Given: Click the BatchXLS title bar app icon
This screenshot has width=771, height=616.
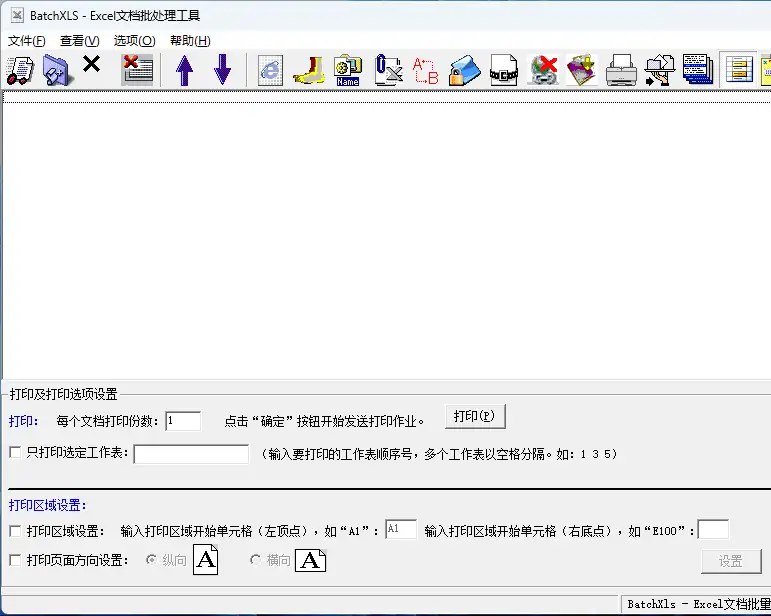Looking at the screenshot, I should [17, 15].
